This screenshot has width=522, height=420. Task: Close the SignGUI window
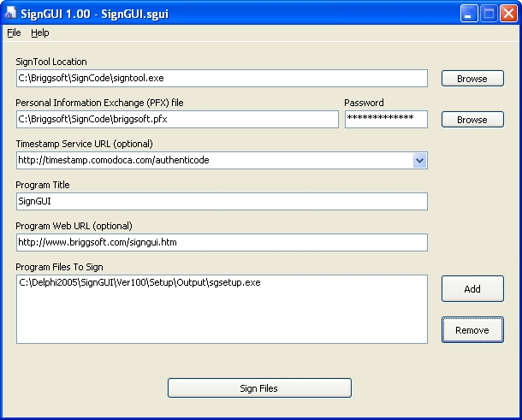click(508, 14)
